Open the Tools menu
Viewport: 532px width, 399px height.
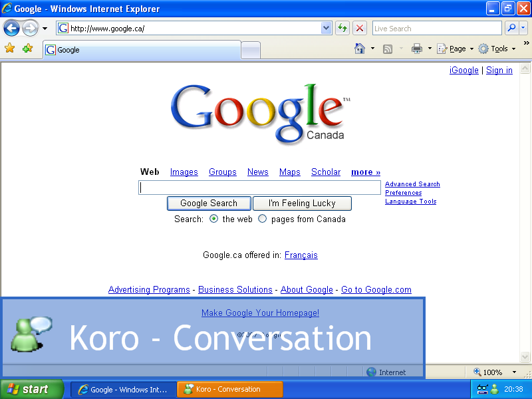click(497, 49)
